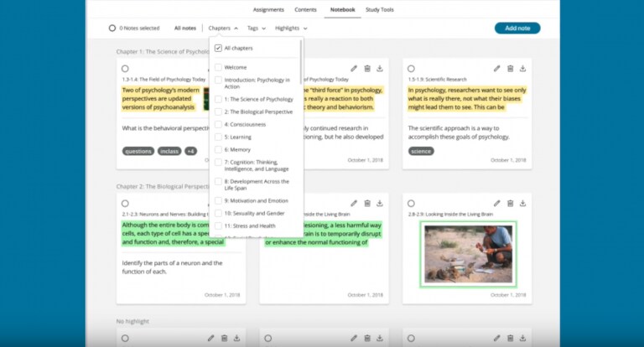This screenshot has height=347, width=644.
Task: Check the Memory chapter checkbox
Action: point(219,150)
